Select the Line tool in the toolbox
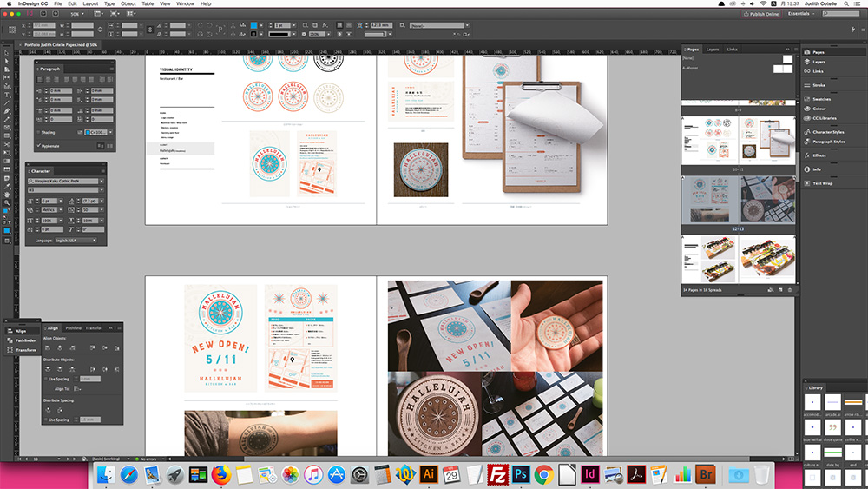Image resolution: width=868 pixels, height=489 pixels. tap(7, 103)
